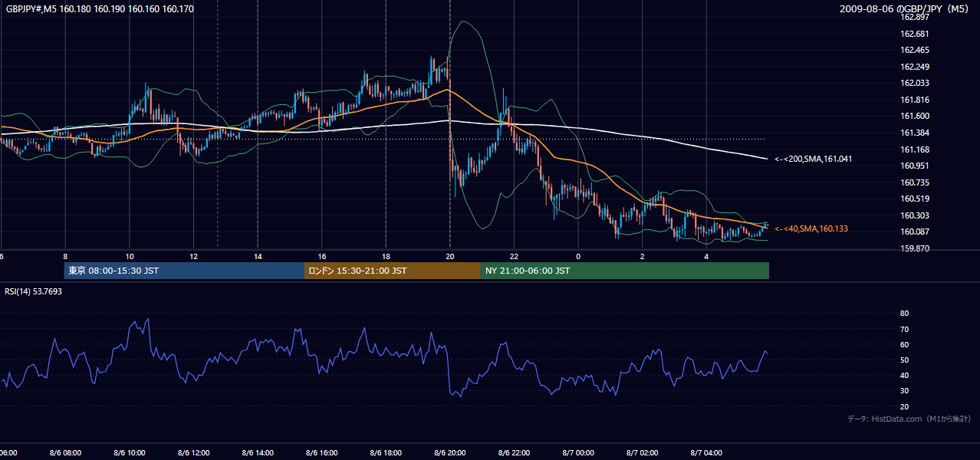
Task: Click the bottom time label 8/6 20:00
Action: tap(450, 453)
